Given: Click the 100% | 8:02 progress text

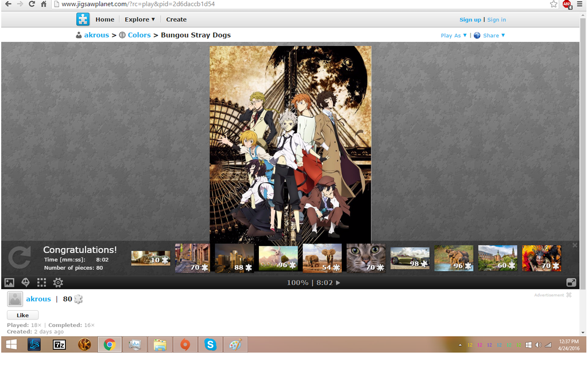Looking at the screenshot, I should pos(310,283).
